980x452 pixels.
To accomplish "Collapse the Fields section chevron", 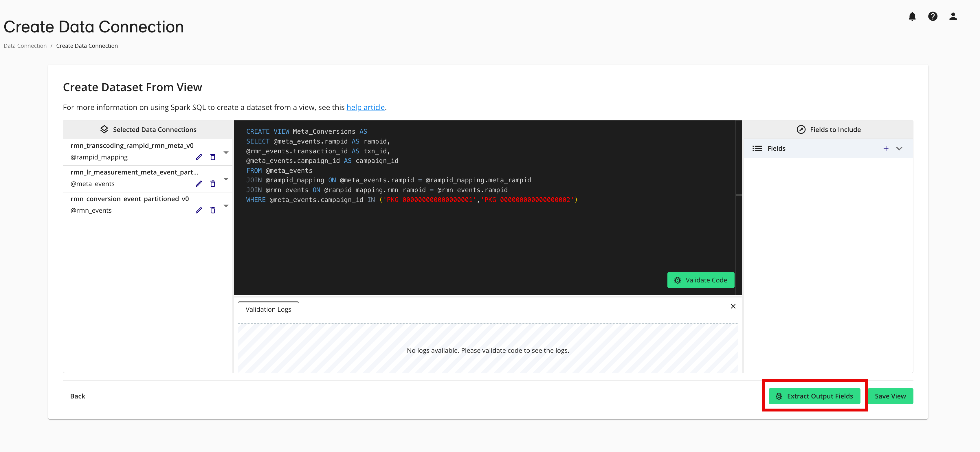I will click(899, 148).
